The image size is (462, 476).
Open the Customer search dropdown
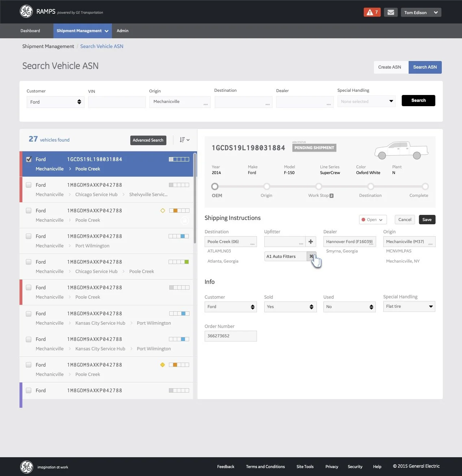tap(55, 102)
